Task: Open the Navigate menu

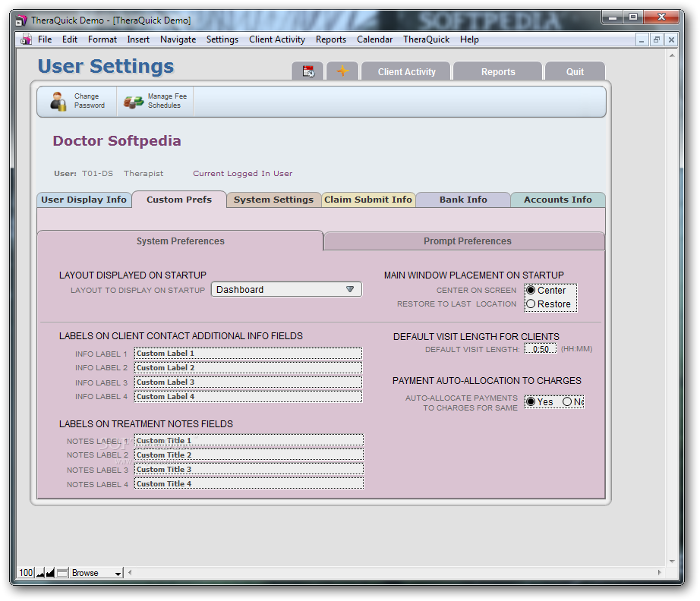Action: coord(178,39)
